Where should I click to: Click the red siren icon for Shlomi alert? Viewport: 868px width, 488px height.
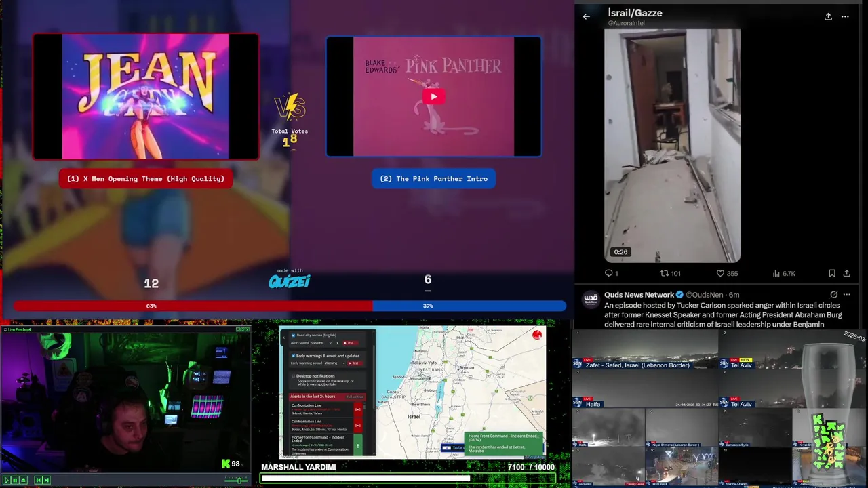click(358, 409)
